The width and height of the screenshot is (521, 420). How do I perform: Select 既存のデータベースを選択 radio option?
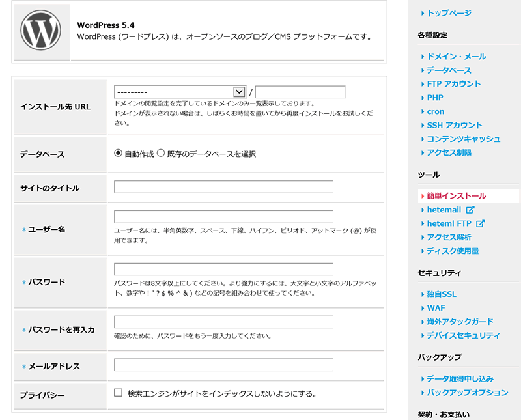pos(161,154)
